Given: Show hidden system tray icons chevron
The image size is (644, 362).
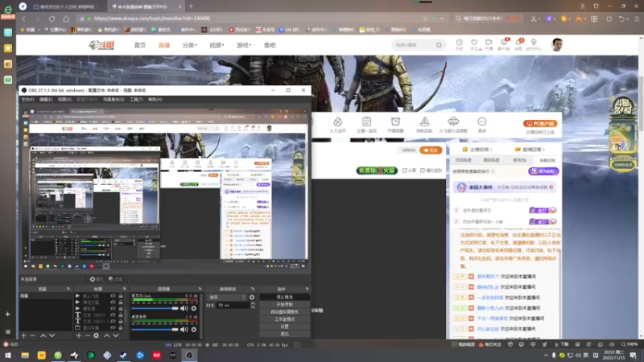Looking at the screenshot, I should (x=546, y=356).
